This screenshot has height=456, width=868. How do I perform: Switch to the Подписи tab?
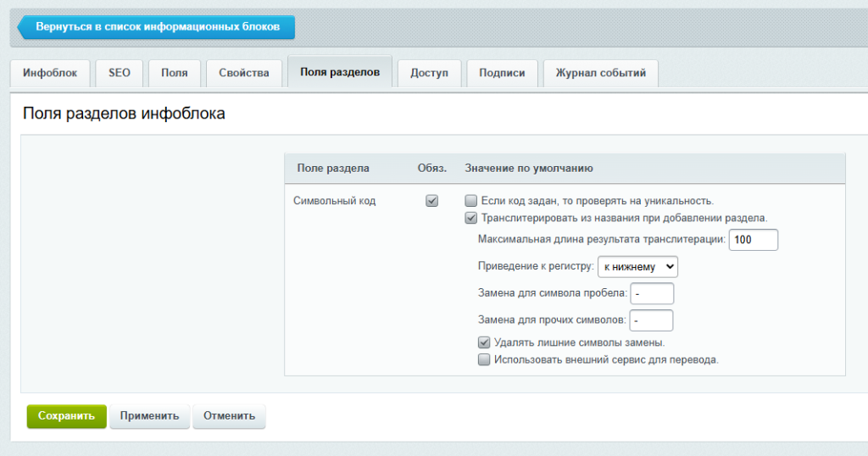coord(502,73)
